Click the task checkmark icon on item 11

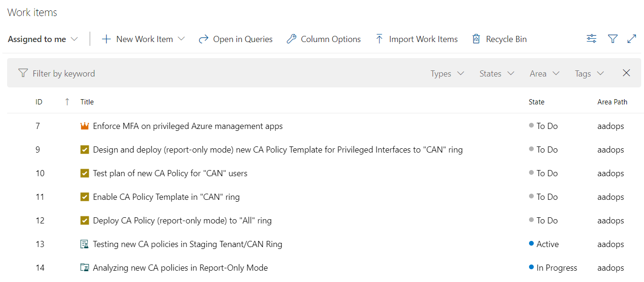coord(85,197)
